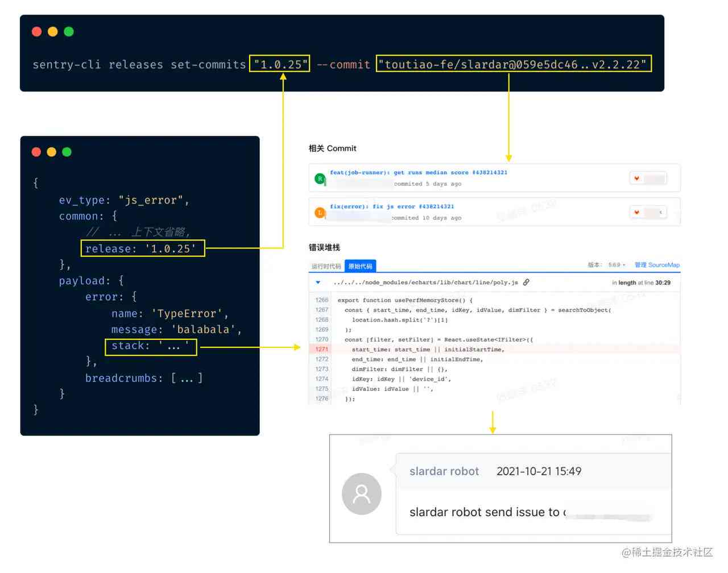Click "commited 5 days ago" text
The width and height of the screenshot is (728, 573).
[x=427, y=184]
